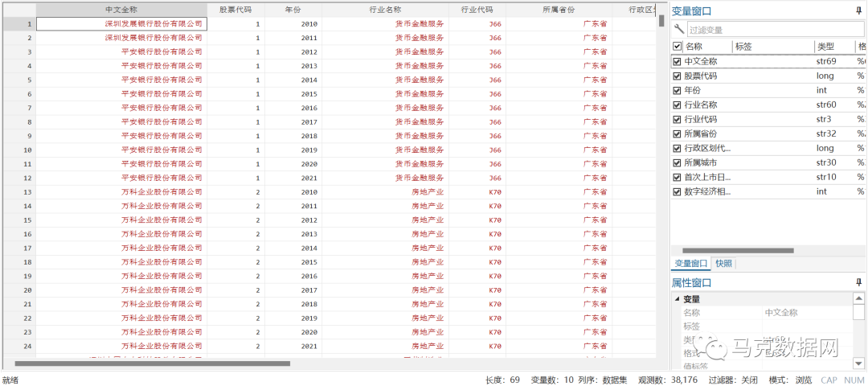Select the year 2015 cell in row 6

point(293,93)
